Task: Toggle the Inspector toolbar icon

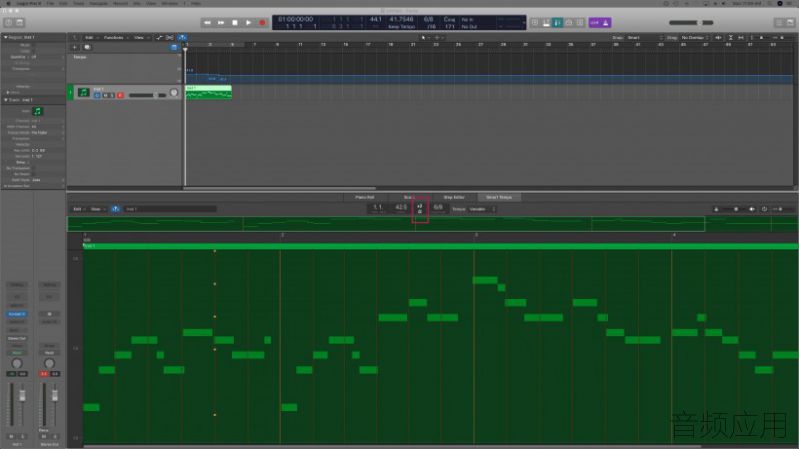Action: 20,22
